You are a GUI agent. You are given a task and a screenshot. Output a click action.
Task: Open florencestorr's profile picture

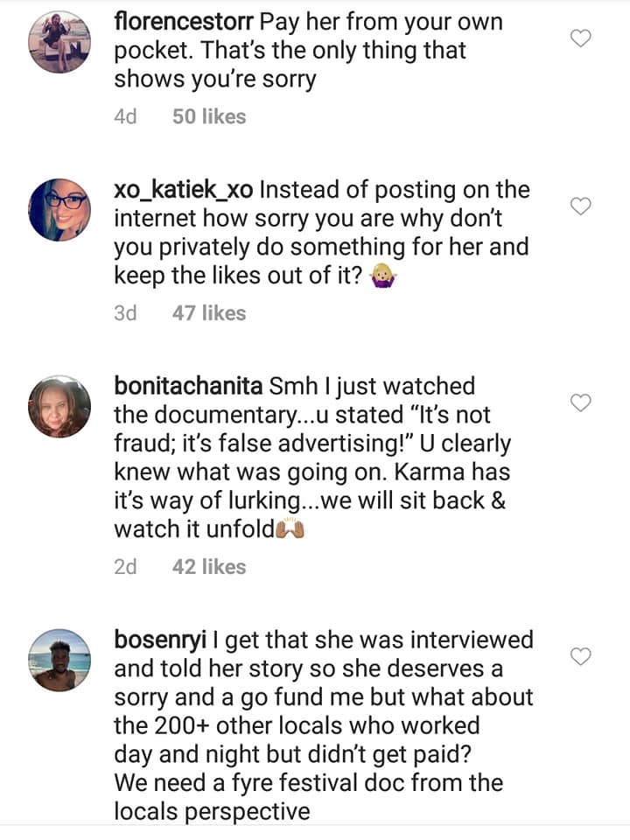point(59,43)
